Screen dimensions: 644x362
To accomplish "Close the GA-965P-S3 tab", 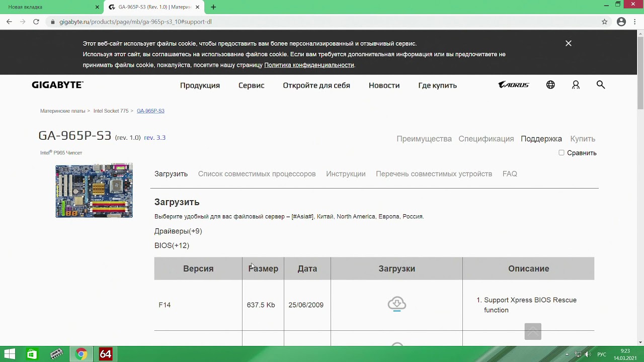I will 198,7.
